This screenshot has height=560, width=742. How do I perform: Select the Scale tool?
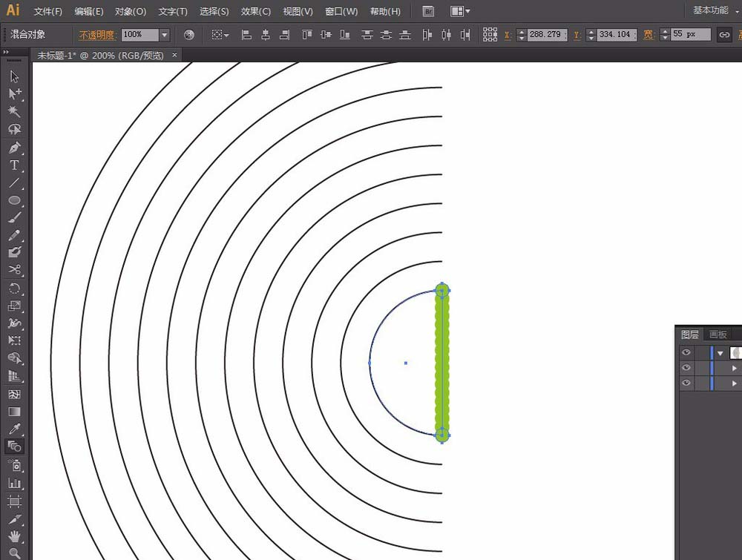pos(14,306)
